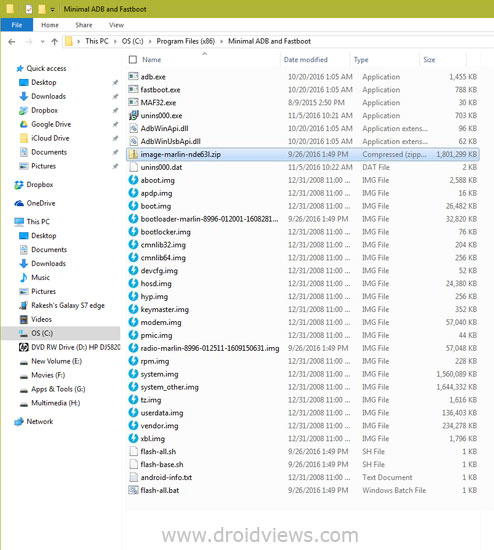Image resolution: width=494 pixels, height=550 pixels.
Task: Sort by the Size column header
Action: point(429,60)
